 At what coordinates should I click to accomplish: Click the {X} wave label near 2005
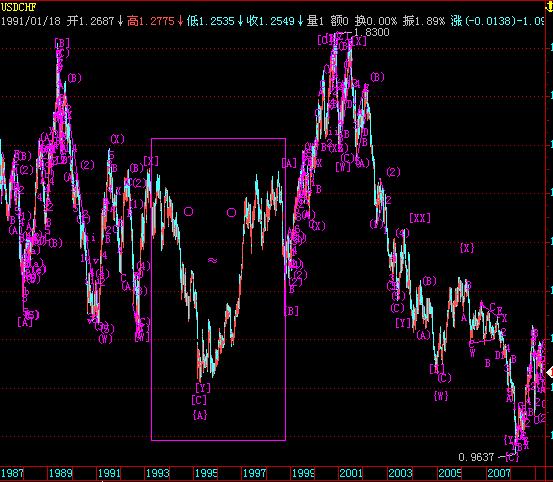point(467,248)
